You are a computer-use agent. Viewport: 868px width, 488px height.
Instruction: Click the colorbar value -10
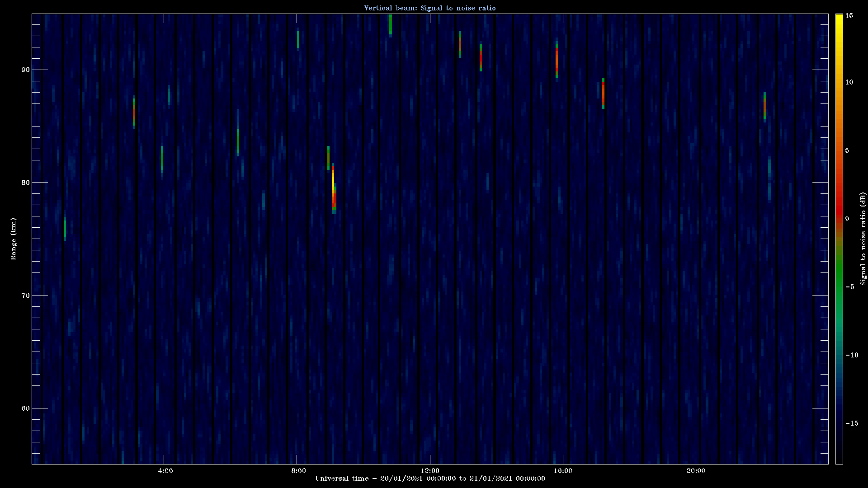point(851,355)
